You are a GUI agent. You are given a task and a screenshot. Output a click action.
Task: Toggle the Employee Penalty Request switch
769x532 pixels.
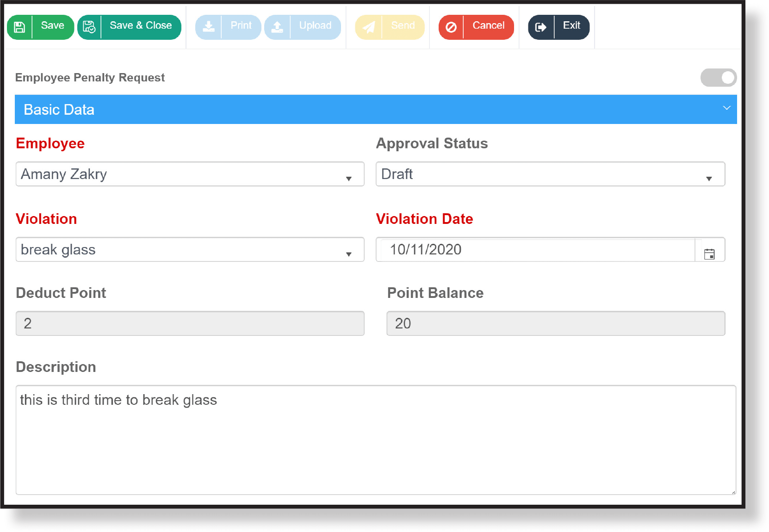pyautogui.click(x=719, y=78)
